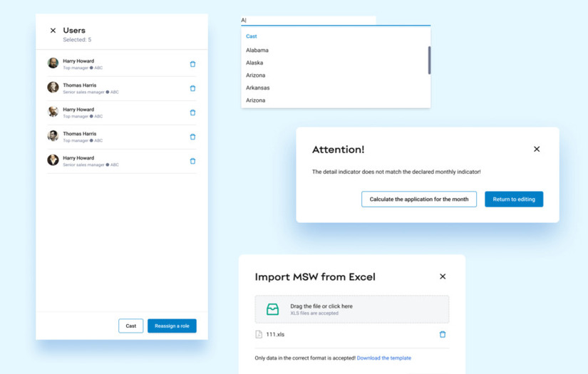The height and width of the screenshot is (374, 588).
Task: Delete Thomas Harris, Senior sales manager, via trash icon
Action: [x=192, y=88]
